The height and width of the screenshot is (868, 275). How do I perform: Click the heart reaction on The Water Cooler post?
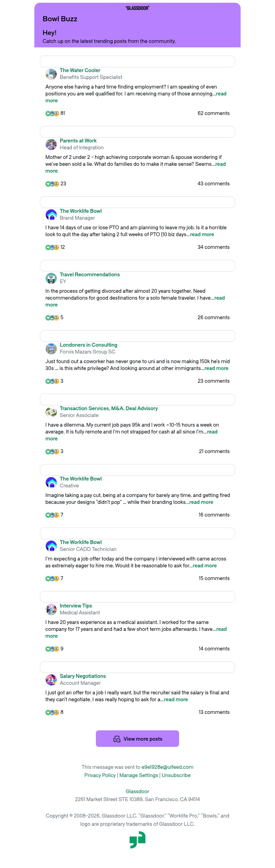tap(48, 113)
